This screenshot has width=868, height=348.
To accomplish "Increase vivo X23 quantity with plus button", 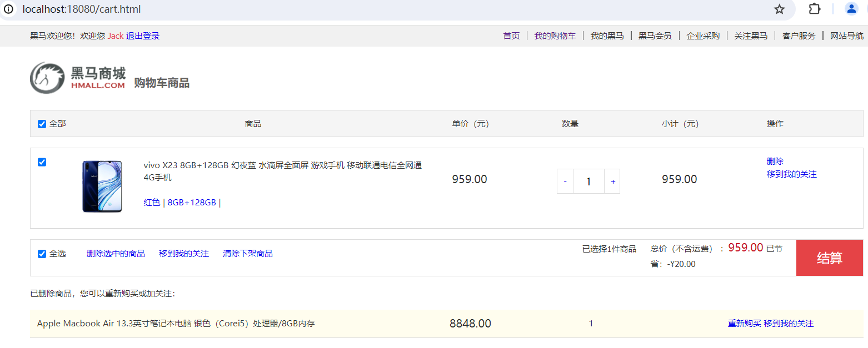I will [612, 181].
